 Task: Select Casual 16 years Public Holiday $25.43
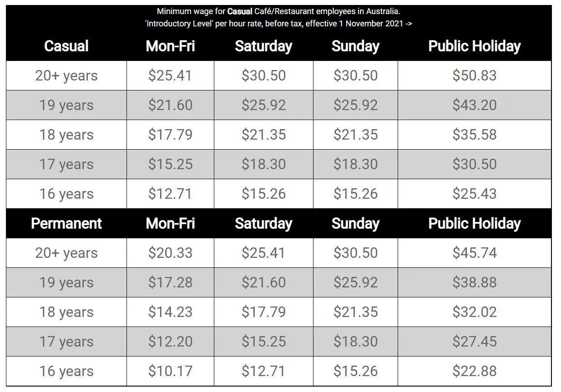pos(475,194)
